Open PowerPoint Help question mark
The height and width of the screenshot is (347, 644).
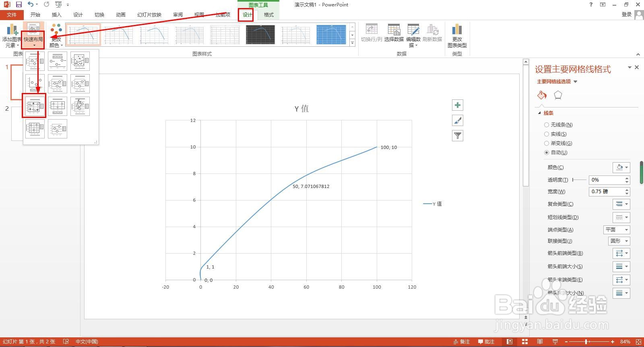coord(591,4)
